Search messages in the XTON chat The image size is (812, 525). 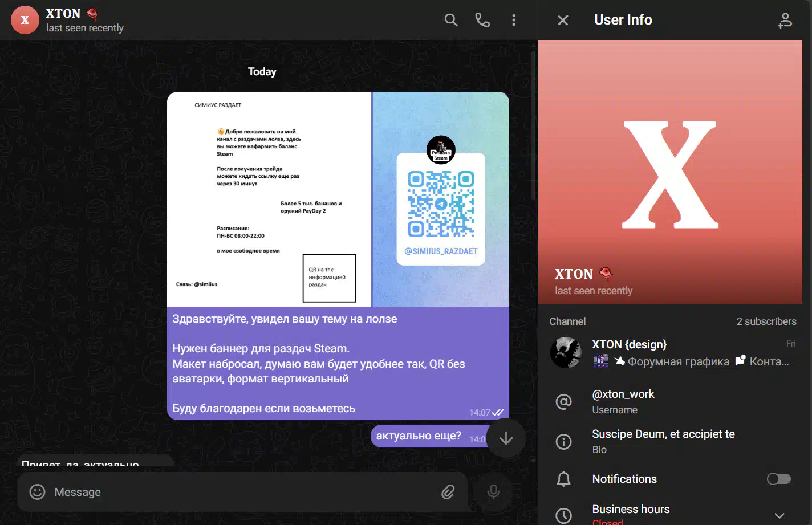click(x=451, y=20)
